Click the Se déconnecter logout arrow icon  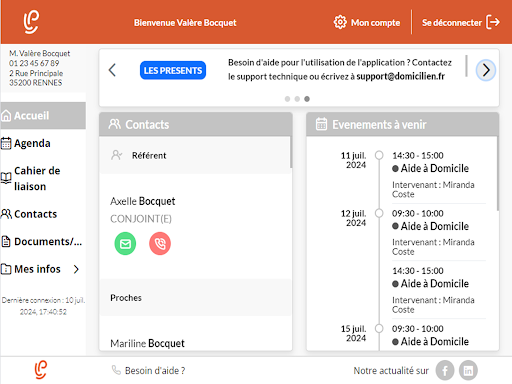493,22
